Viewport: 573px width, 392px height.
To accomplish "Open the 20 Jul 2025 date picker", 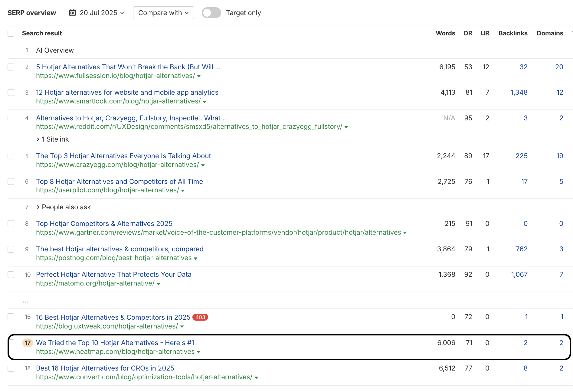I will point(98,13).
